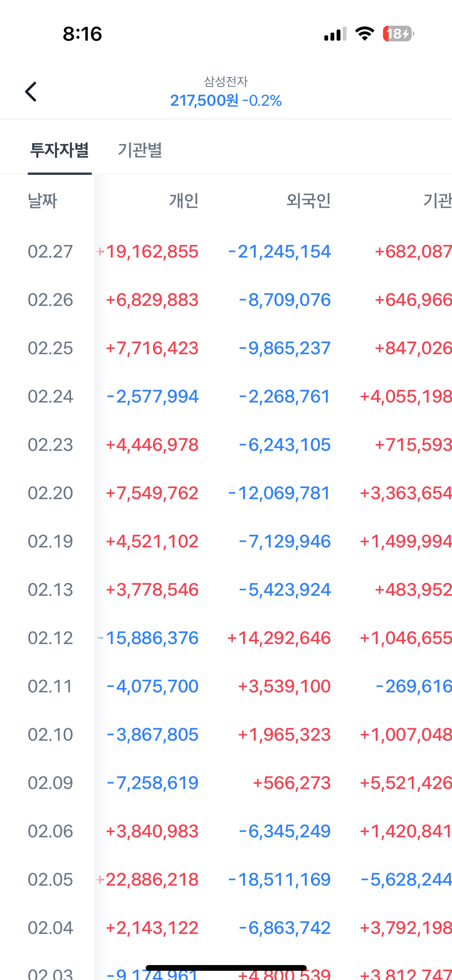Tap the 외국인 column header

(309, 201)
